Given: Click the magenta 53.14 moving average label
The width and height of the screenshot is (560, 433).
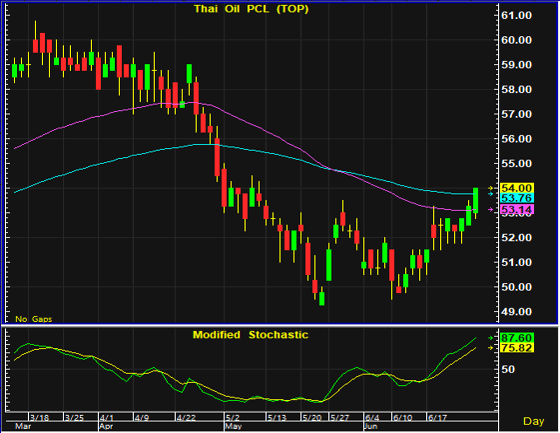Looking at the screenshot, I should [516, 209].
